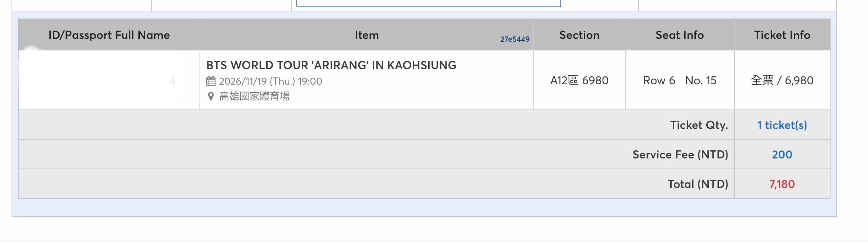Click the Item column header
The image size is (868, 242).
click(367, 35)
